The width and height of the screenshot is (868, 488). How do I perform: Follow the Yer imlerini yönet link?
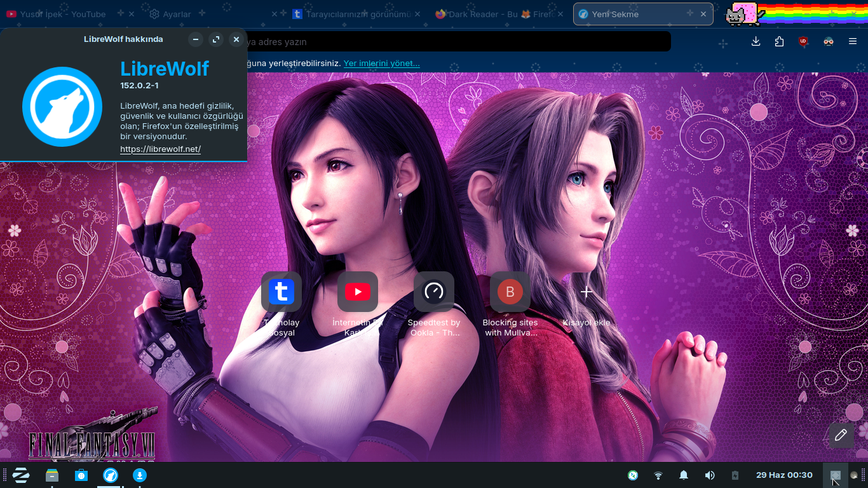(x=382, y=64)
